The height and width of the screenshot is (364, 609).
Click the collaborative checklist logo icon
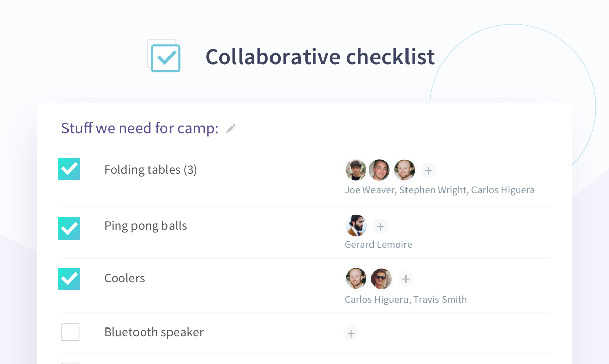point(164,56)
